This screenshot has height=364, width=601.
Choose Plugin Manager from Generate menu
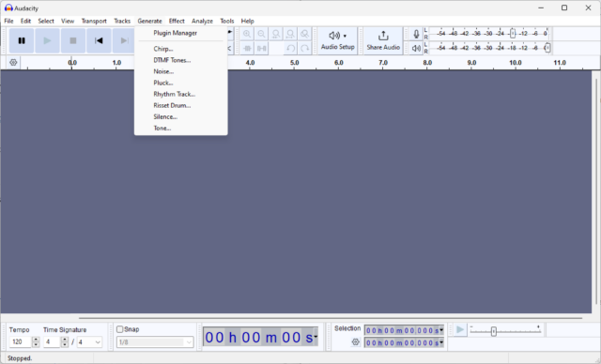tap(181, 33)
